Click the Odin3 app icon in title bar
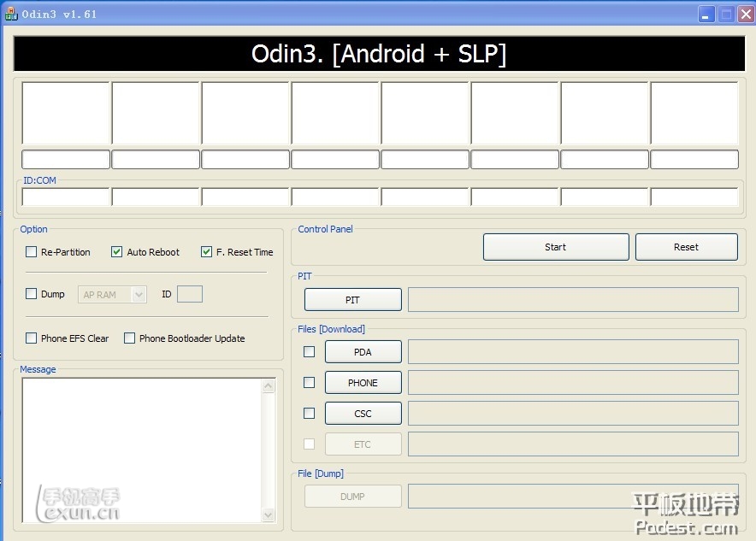The height and width of the screenshot is (541, 756). tap(12, 14)
